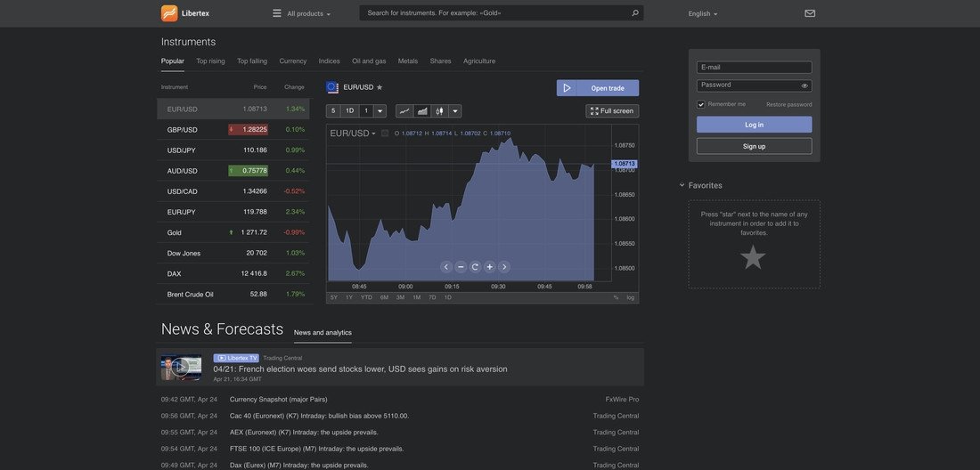Show password with the eye icon
The width and height of the screenshot is (980, 470).
click(804, 85)
